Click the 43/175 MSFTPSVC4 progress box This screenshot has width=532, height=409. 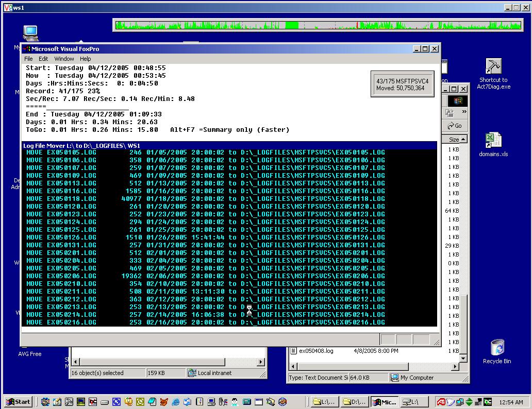click(x=403, y=84)
